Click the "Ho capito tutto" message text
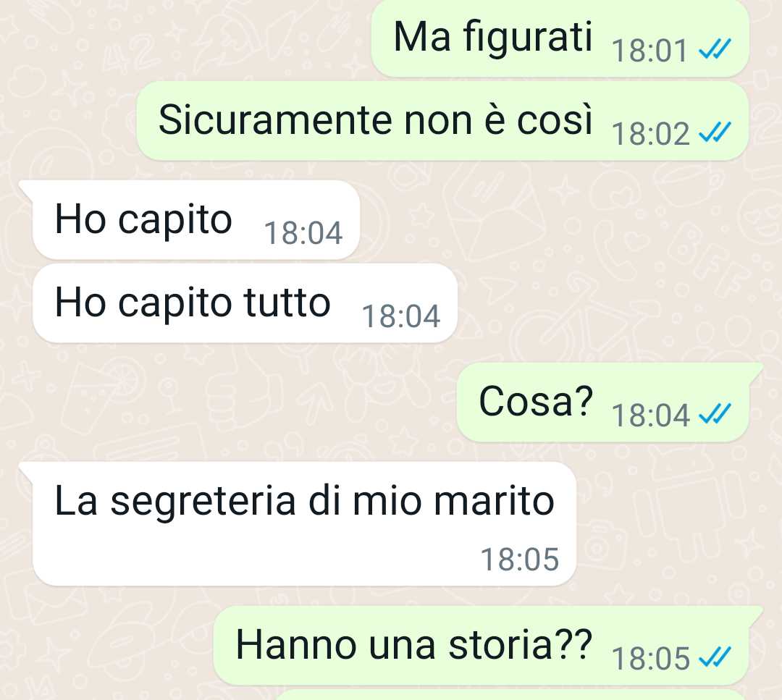Screen dimensions: 782x700 click(193, 302)
